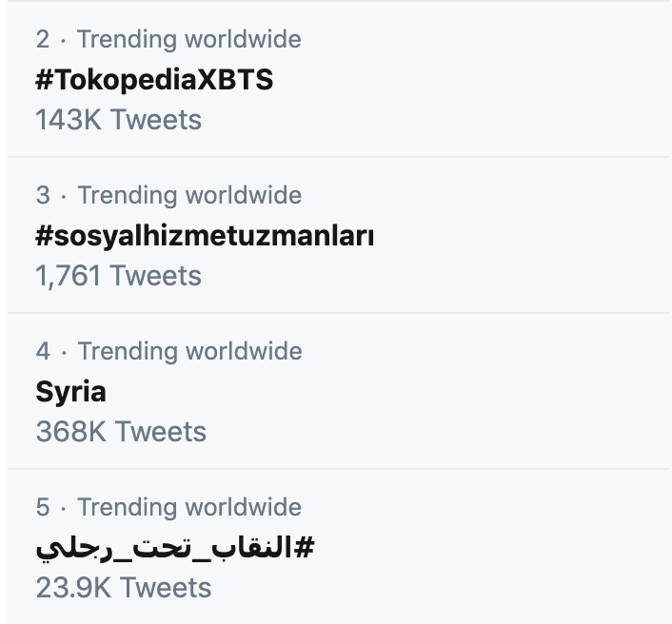
Task: Click blank space right of #sosyalhizmetuzmanları
Action: (x=524, y=236)
